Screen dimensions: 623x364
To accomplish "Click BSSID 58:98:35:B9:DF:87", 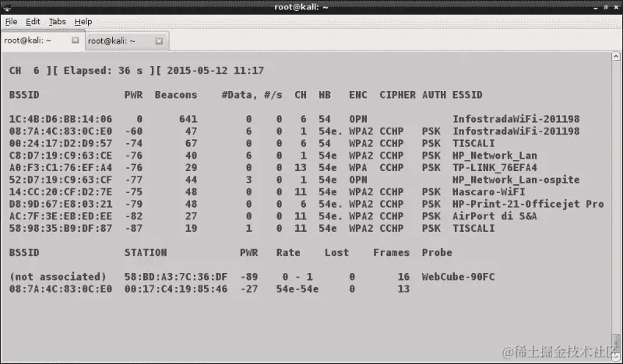I will click(x=61, y=228).
